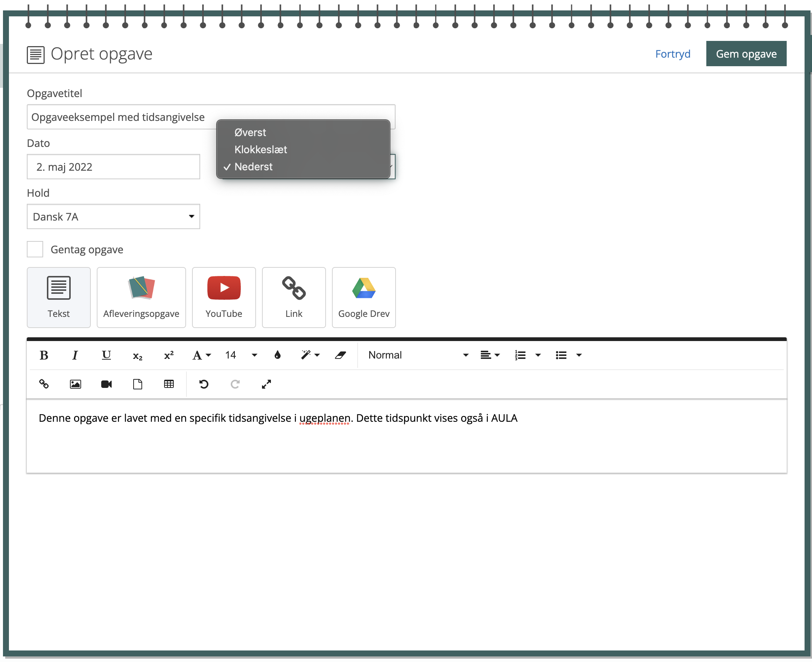
Task: Open the text color droplet picker
Action: click(278, 356)
